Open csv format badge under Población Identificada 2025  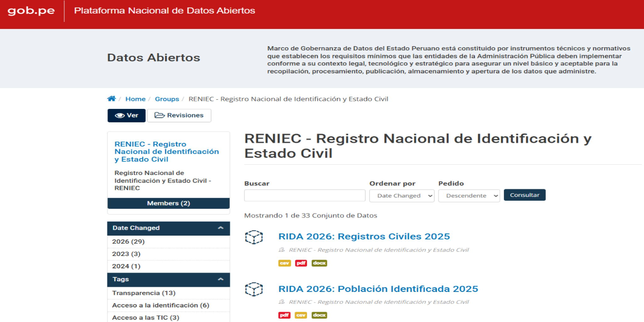(301, 315)
